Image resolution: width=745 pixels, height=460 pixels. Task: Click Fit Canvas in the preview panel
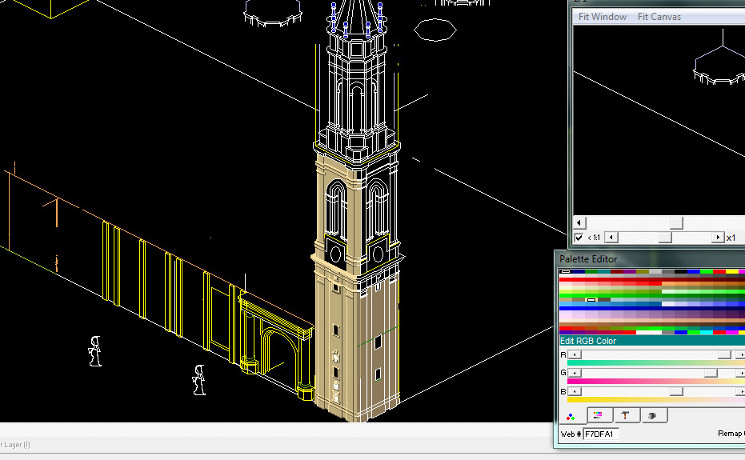click(x=659, y=17)
